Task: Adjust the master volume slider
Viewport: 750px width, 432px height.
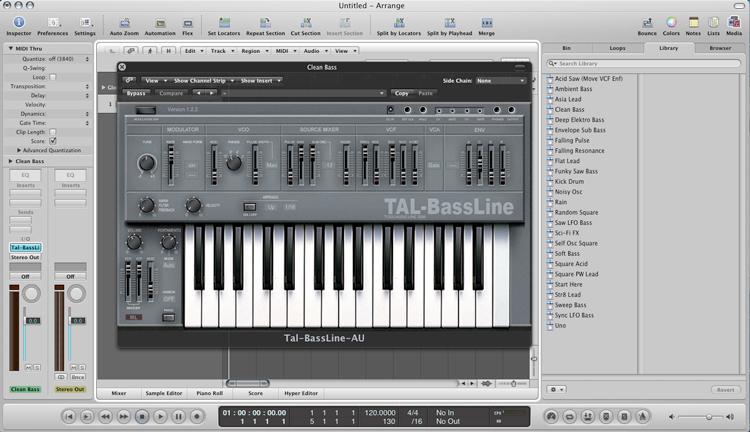Action: pos(708,417)
